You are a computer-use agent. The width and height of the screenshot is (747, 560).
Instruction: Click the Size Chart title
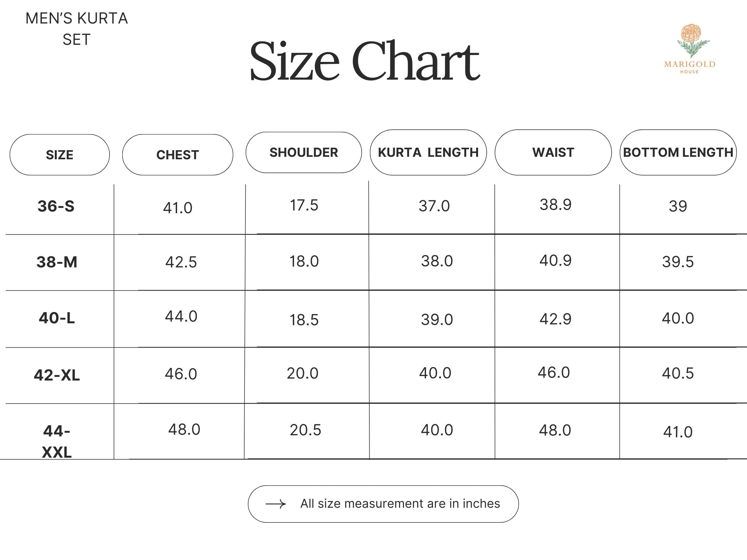coord(364,61)
